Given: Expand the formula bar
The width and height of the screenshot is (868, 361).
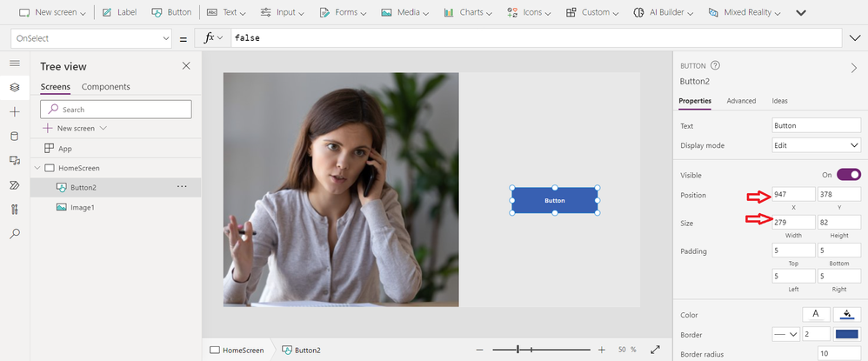Looking at the screenshot, I should pyautogui.click(x=854, y=38).
